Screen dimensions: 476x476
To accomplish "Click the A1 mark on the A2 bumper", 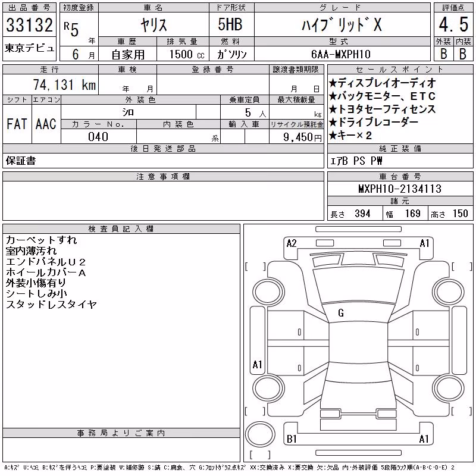I will coord(424,243).
